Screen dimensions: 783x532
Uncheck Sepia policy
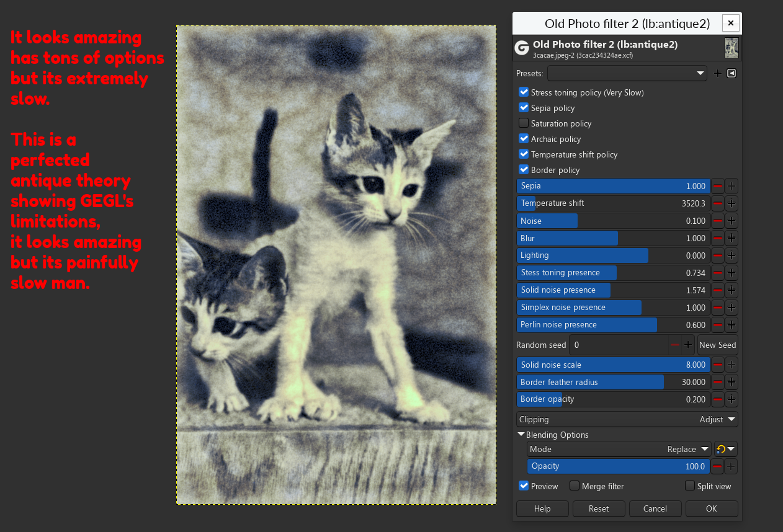524,108
